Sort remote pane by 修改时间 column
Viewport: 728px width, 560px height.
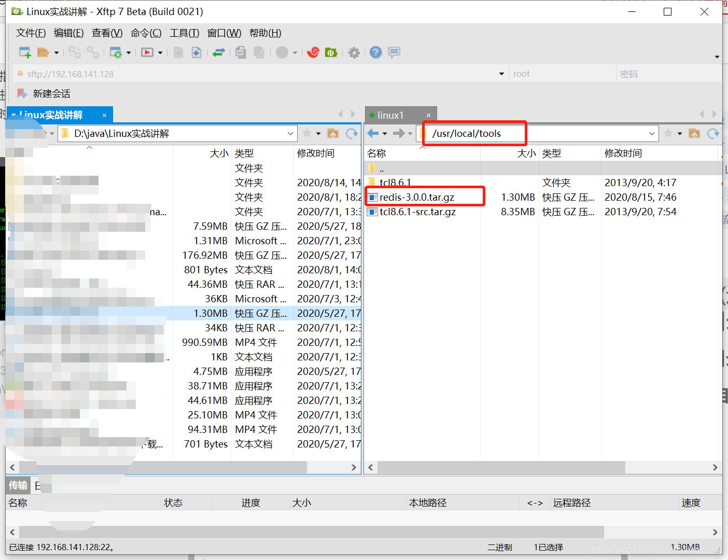623,153
